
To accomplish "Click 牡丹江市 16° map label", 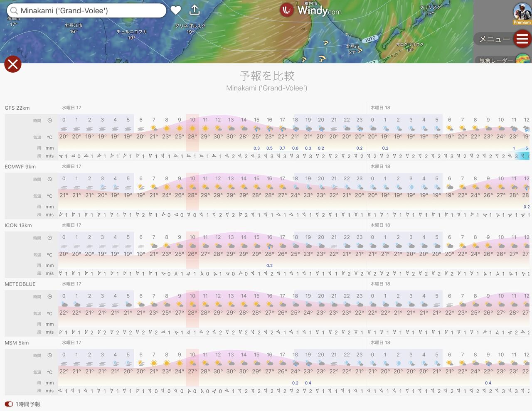I will click(74, 28).
